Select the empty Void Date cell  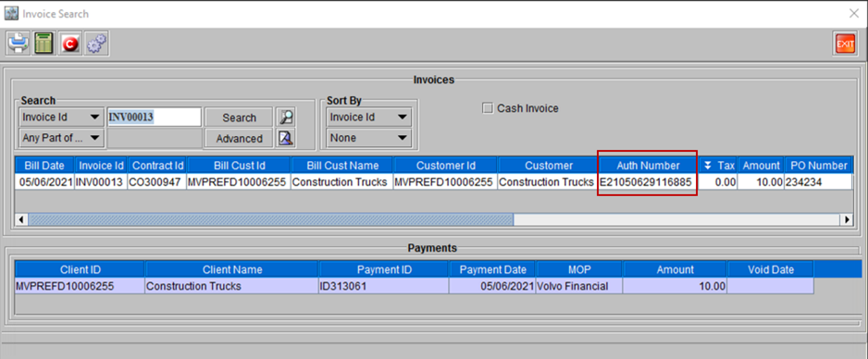click(770, 286)
